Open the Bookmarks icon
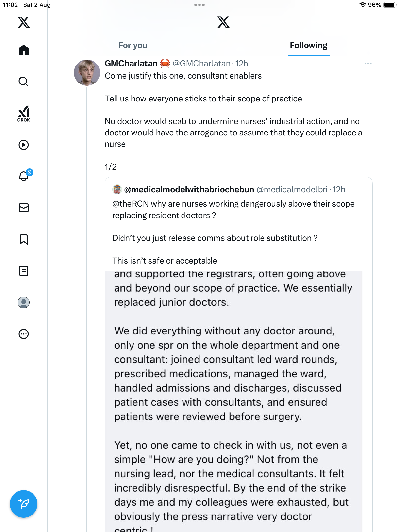This screenshot has height=532, width=399. (x=24, y=239)
